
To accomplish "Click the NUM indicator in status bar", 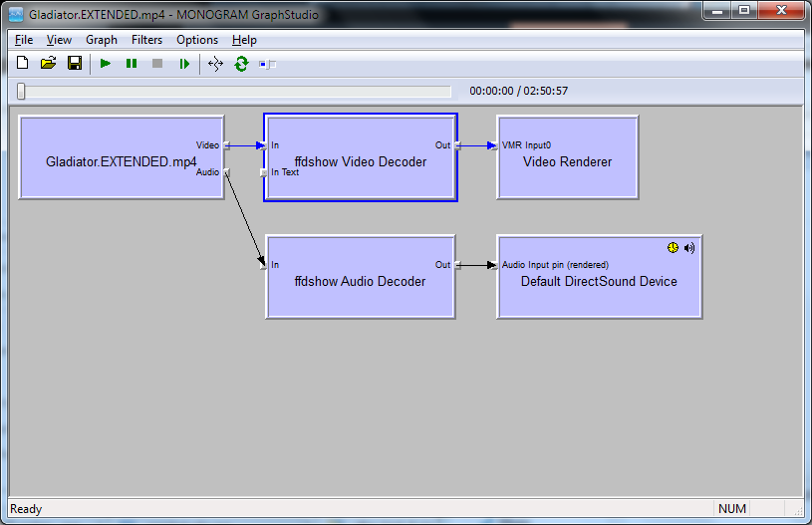I will 731,509.
